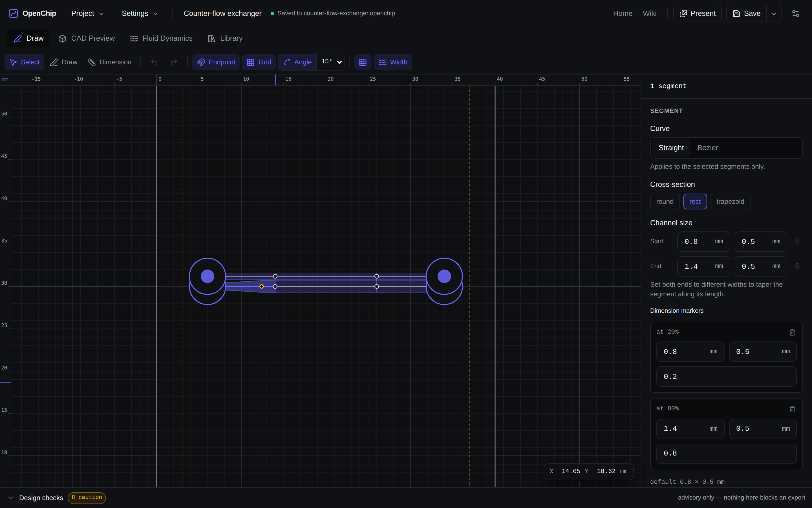Activate the Dimension tool
The image size is (812, 508).
pos(109,62)
